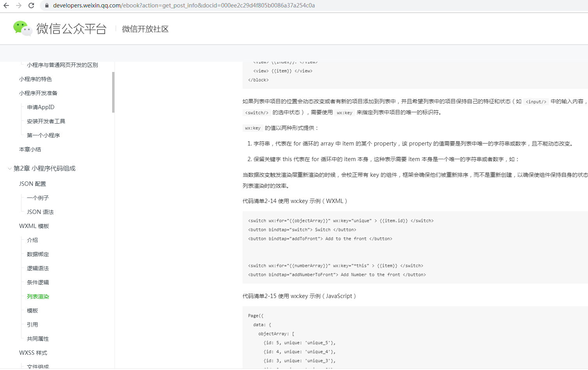Click the sidebar scrollbar handle
Viewport: 588px width, 370px height.
113,96
